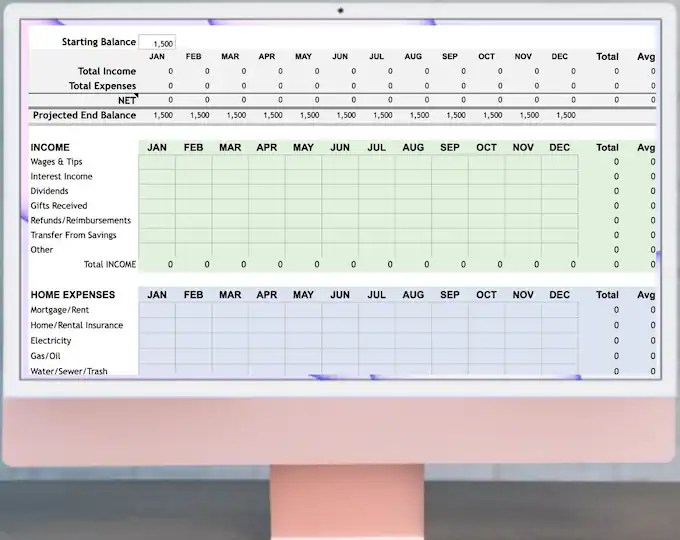Click the 'INCOME' section heading

tap(50, 147)
